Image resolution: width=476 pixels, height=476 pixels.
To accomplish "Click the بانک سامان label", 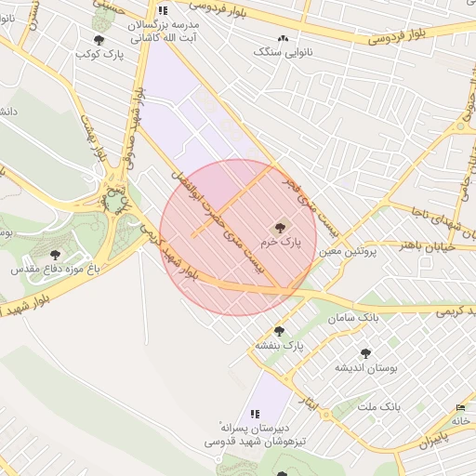I will tap(353, 318).
